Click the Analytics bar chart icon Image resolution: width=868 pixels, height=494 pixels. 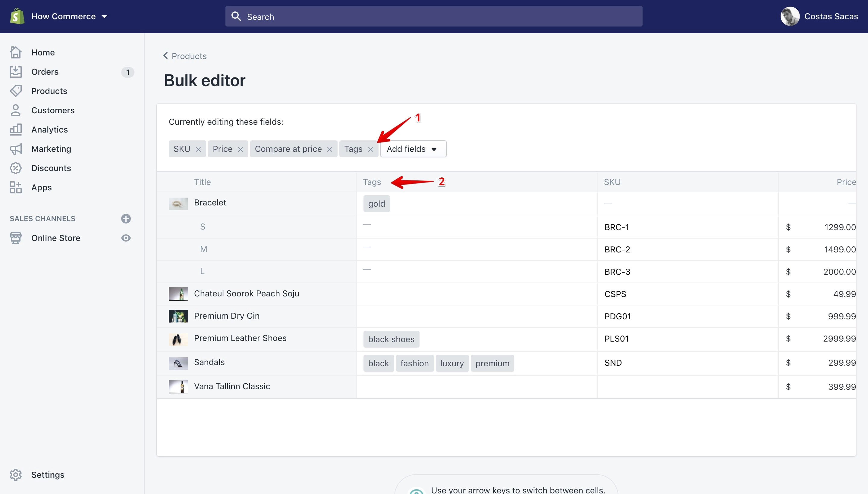tap(16, 129)
